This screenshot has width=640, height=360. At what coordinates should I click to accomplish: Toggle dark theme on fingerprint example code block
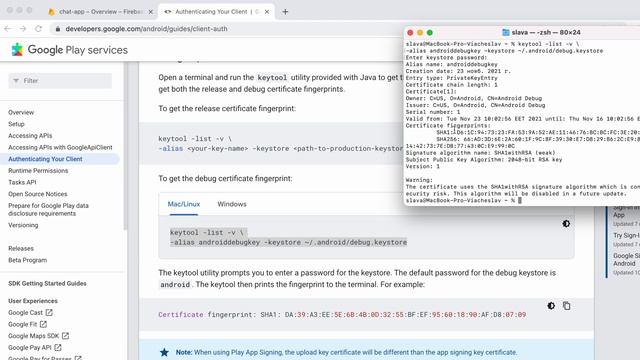pyautogui.click(x=551, y=306)
